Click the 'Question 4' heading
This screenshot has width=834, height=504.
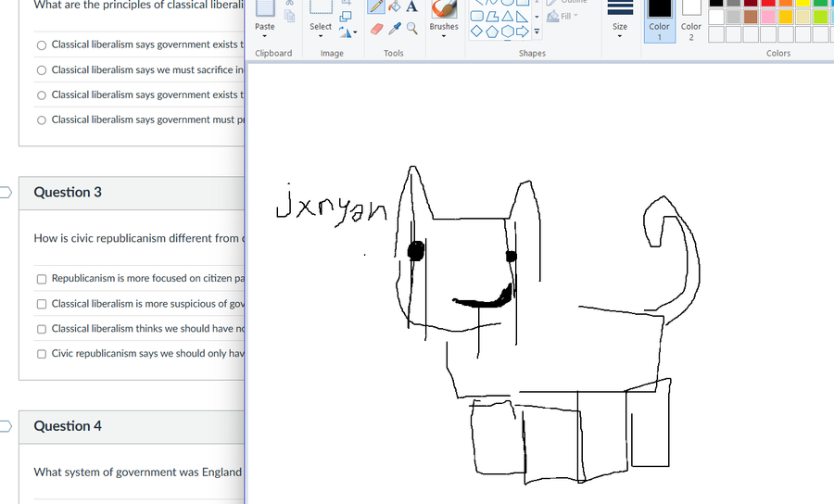tap(68, 426)
